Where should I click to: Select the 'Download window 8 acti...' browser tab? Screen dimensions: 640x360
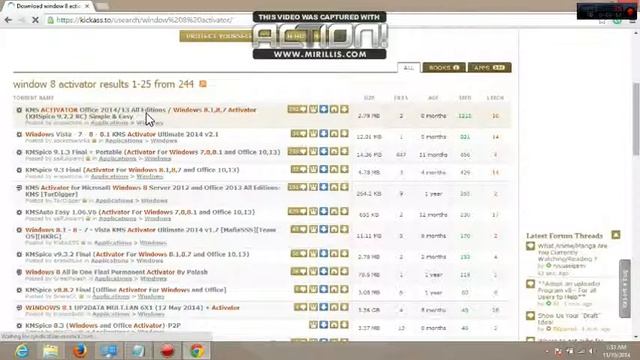[x=48, y=6]
